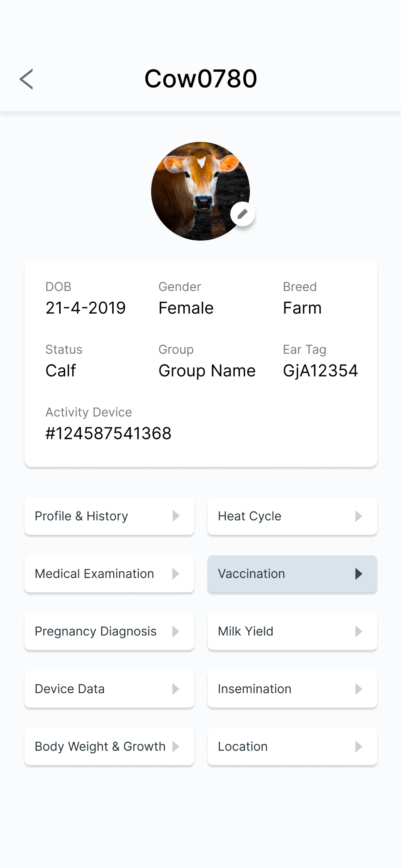
Task: Tap the Ear Tag value GjA12354
Action: pyautogui.click(x=320, y=371)
